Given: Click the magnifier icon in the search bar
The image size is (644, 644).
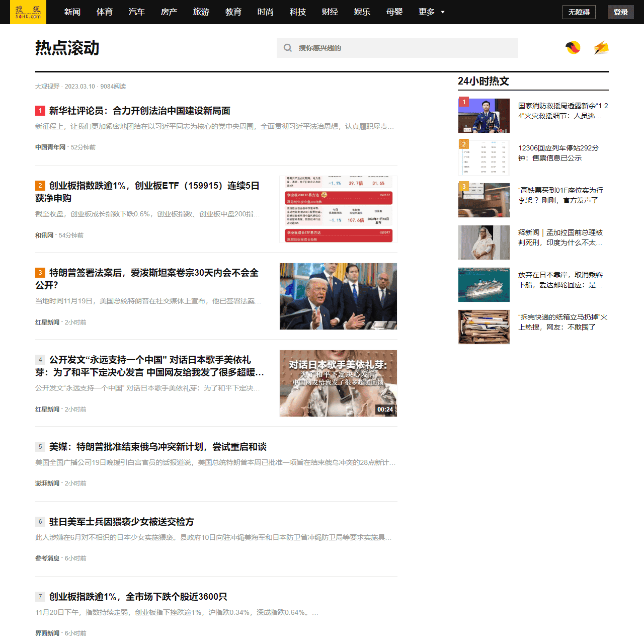Looking at the screenshot, I should [287, 47].
